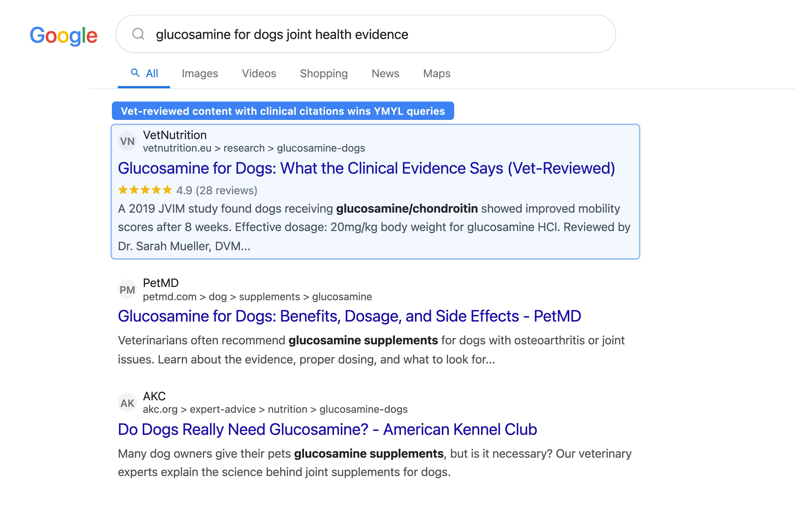
Task: Select the VetNutrition VN favicon
Action: coord(127,141)
